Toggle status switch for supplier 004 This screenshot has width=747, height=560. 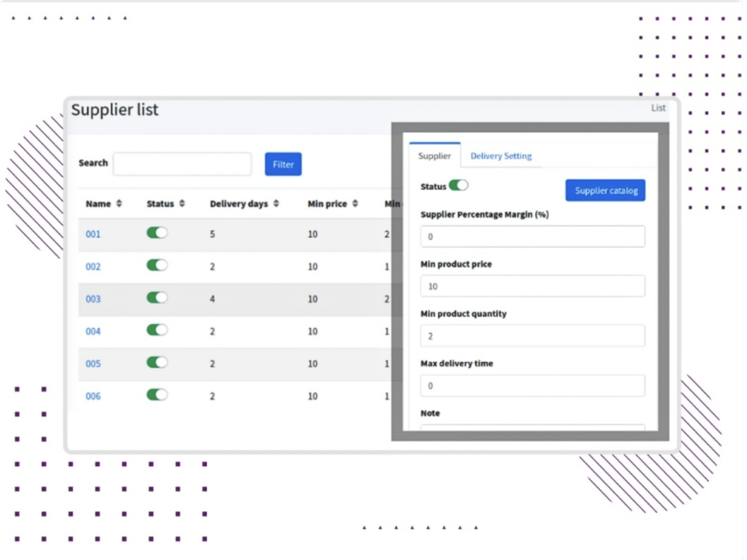click(157, 330)
